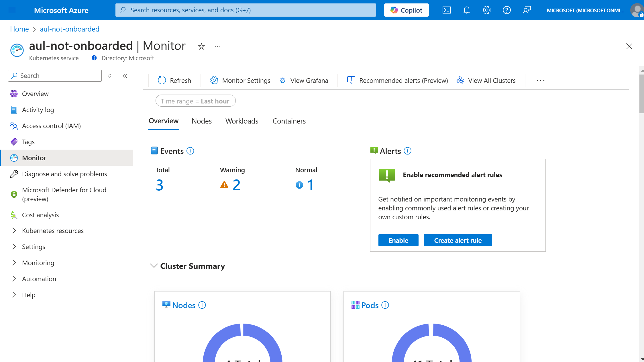The width and height of the screenshot is (644, 362).
Task: Enable recommended alert rules button
Action: [x=398, y=240]
